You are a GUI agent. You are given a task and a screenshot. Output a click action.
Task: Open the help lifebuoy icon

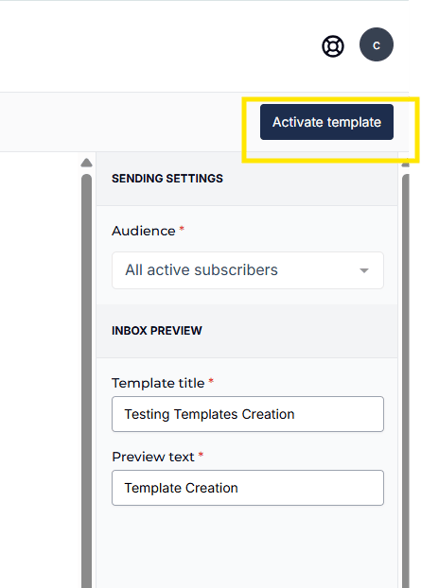pos(333,46)
